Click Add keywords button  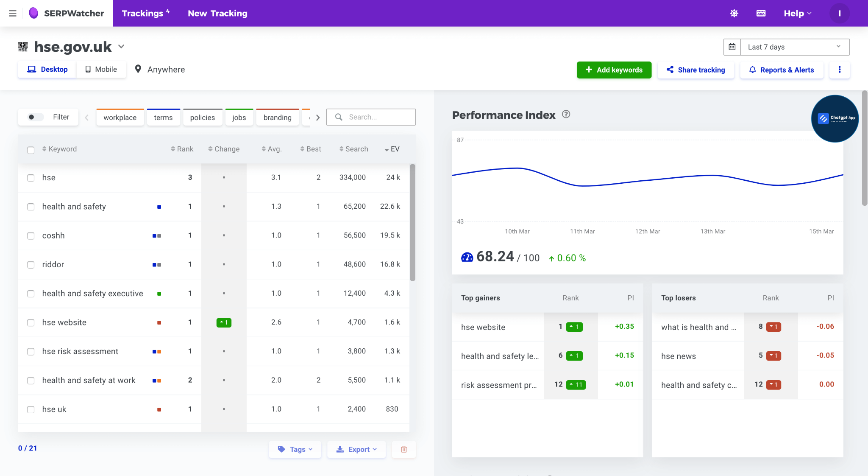(x=614, y=70)
